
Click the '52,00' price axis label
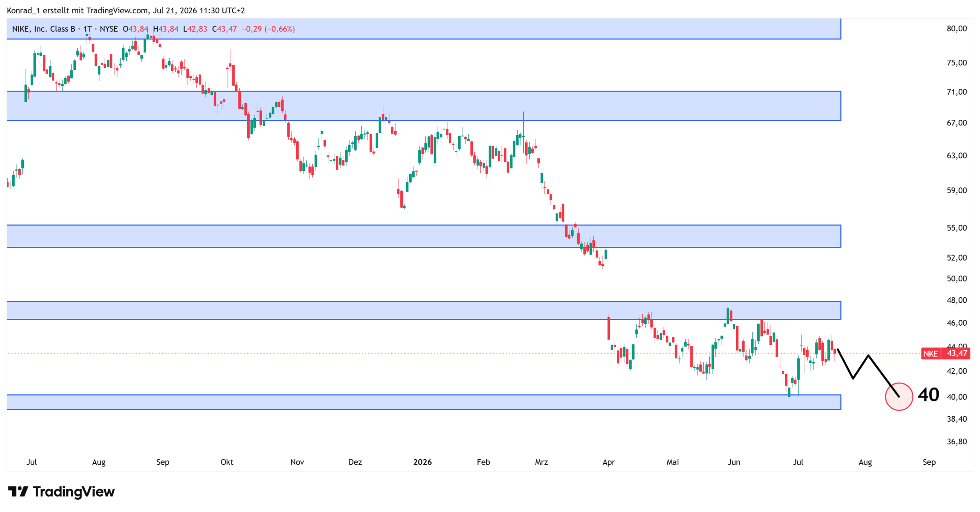coord(957,258)
